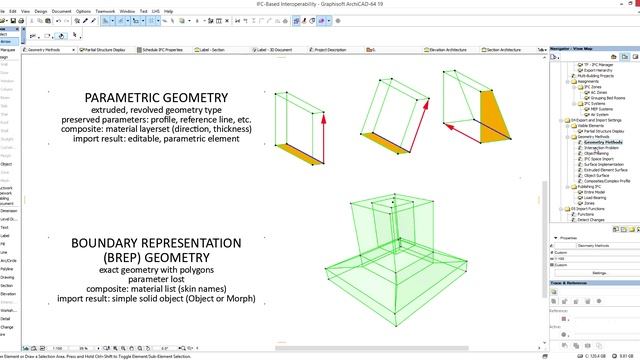Select the Arrow tool in toolbox

click(x=9, y=42)
